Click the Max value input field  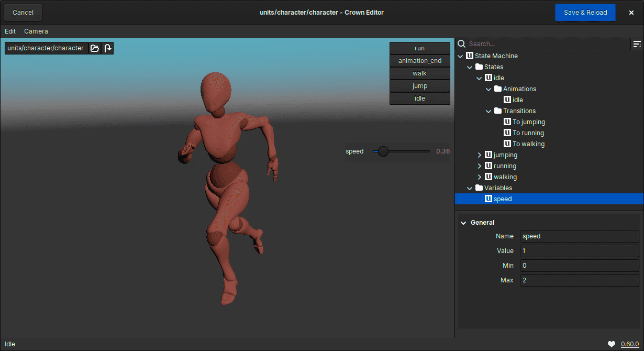tap(579, 280)
